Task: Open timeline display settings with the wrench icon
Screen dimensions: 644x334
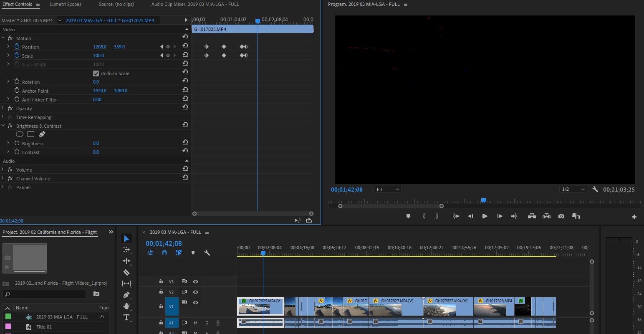Action: pos(207,253)
